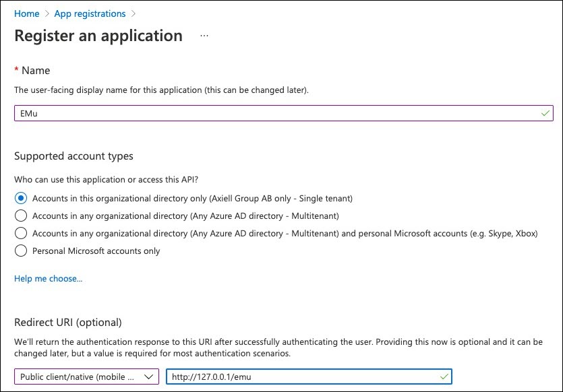Screen dimensions: 563x392
Task: Navigate to App registrations breadcrumb
Action: 92,13
